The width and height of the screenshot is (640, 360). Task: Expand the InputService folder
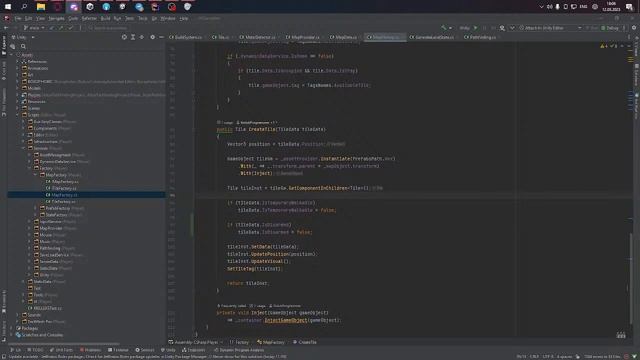[x=29, y=222]
